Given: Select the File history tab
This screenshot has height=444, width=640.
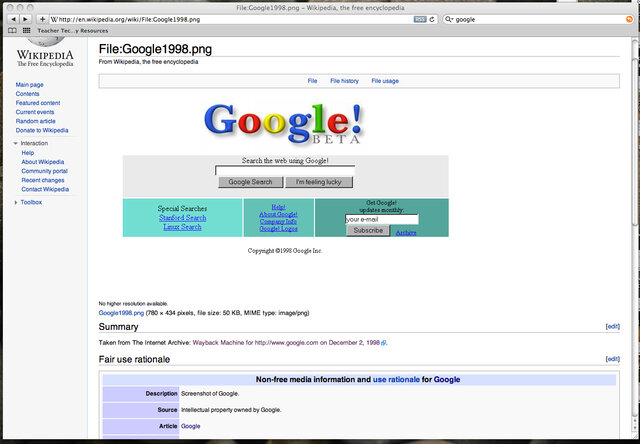Looking at the screenshot, I should pos(344,81).
